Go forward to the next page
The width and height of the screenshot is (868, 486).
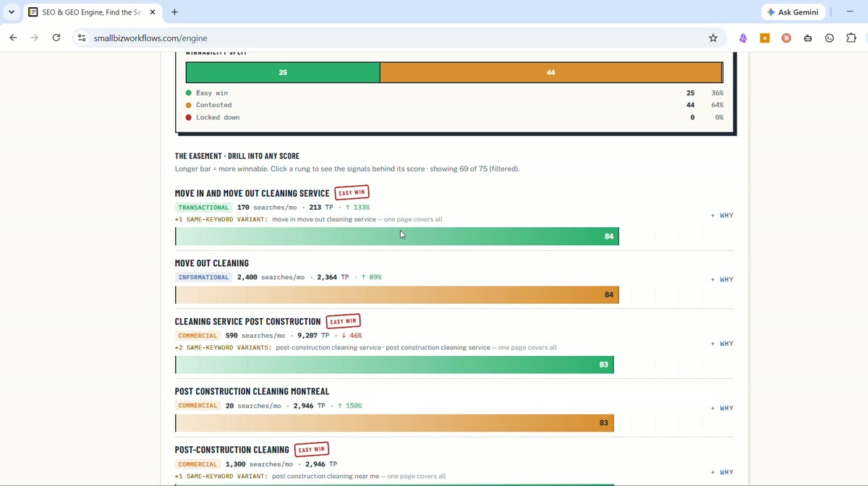pyautogui.click(x=35, y=38)
